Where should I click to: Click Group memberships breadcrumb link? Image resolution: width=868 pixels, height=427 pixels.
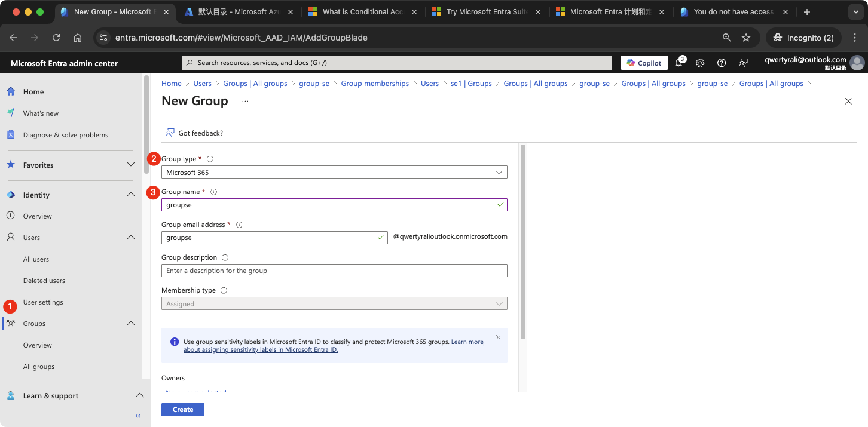[x=375, y=84]
